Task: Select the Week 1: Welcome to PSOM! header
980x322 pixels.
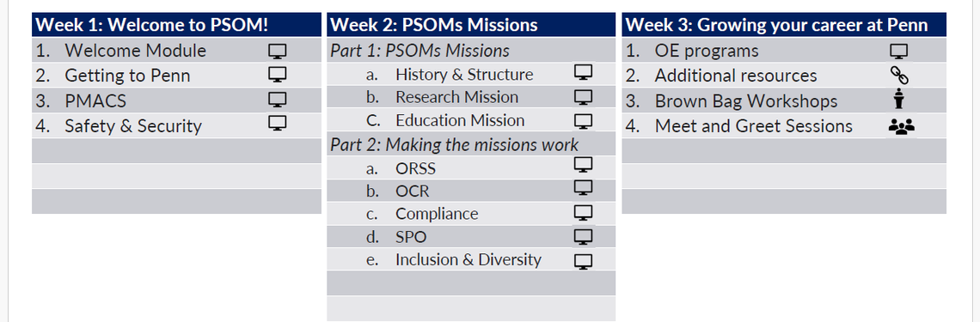Action: click(x=177, y=25)
